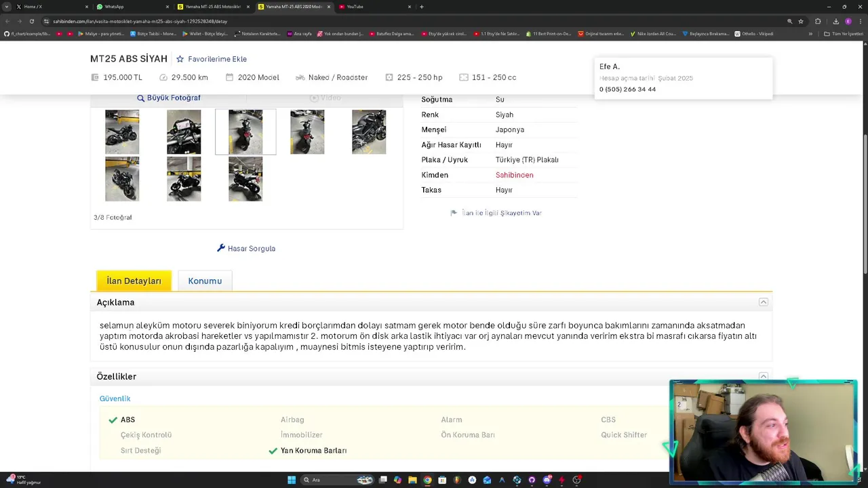Screen dimensions: 868x488
Task: Switch to the Home / X browser tab
Action: click(x=52, y=7)
